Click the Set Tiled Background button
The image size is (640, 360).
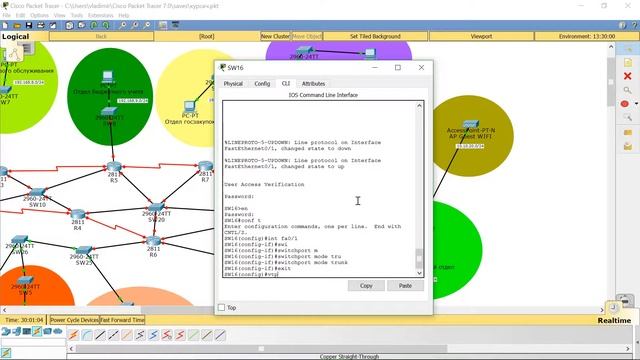pos(375,36)
